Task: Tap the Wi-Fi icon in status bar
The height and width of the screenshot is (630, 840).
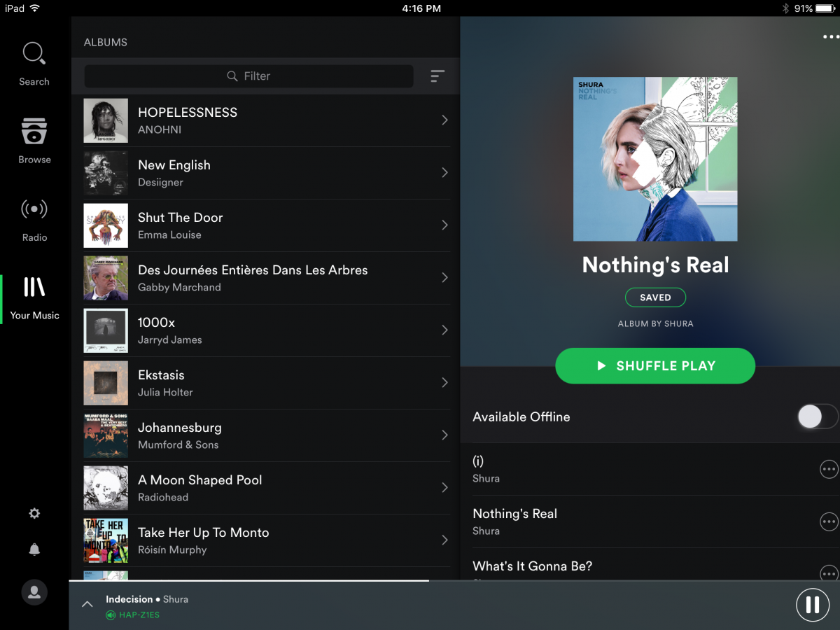Action: click(x=35, y=8)
